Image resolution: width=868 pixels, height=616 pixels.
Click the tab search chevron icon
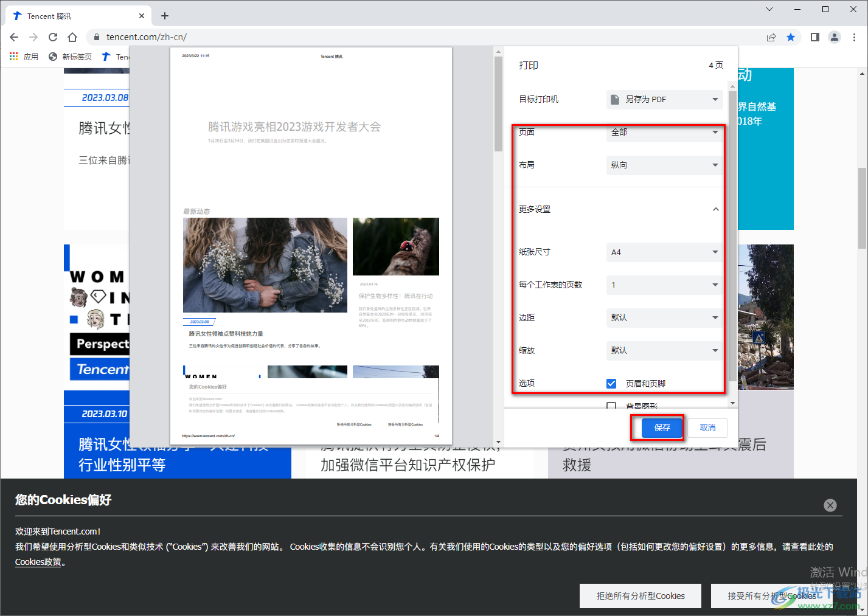pos(769,9)
